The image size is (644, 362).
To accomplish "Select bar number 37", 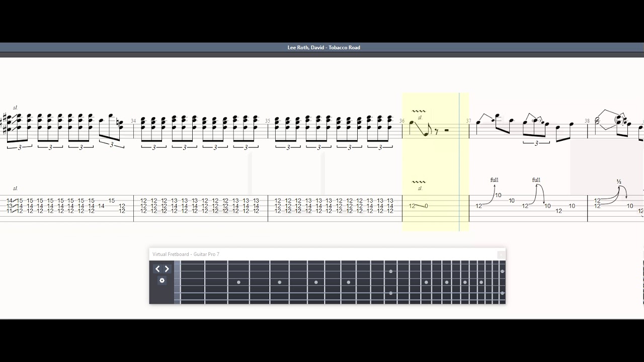I will point(469,121).
